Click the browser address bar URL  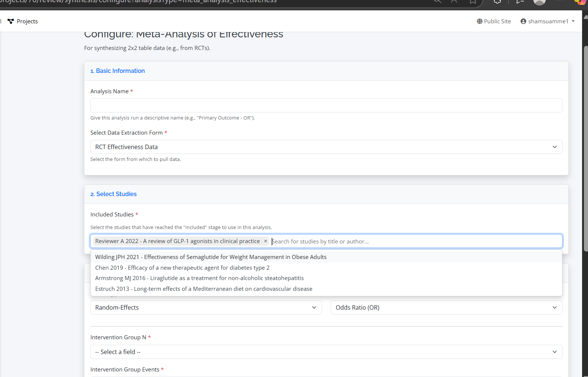[x=138, y=1]
